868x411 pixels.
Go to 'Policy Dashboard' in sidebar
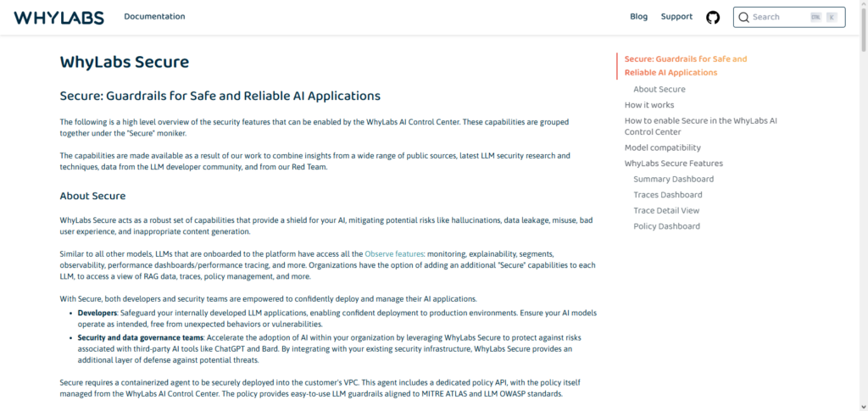[666, 226]
